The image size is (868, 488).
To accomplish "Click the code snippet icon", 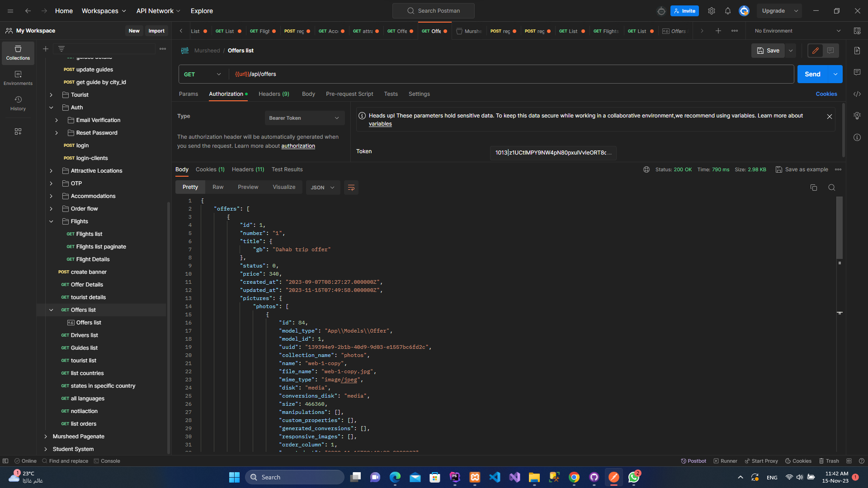I will click(x=857, y=94).
